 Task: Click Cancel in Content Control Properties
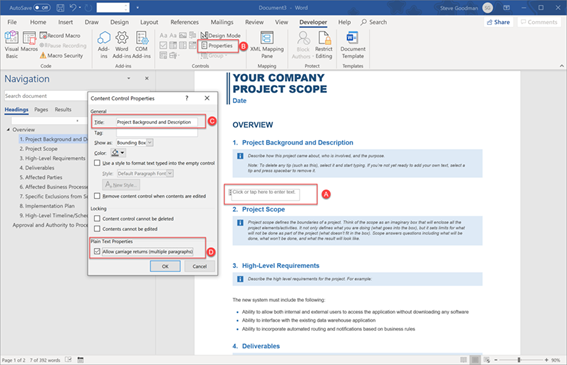[200, 266]
